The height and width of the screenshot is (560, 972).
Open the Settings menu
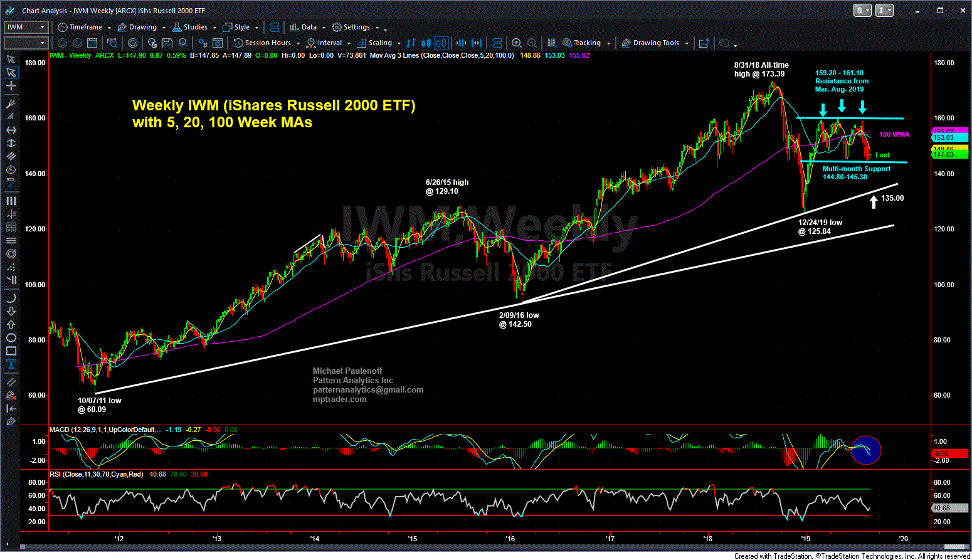(355, 27)
